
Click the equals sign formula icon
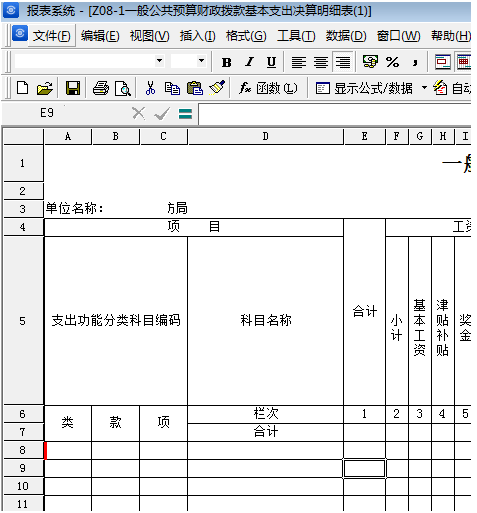tap(185, 114)
